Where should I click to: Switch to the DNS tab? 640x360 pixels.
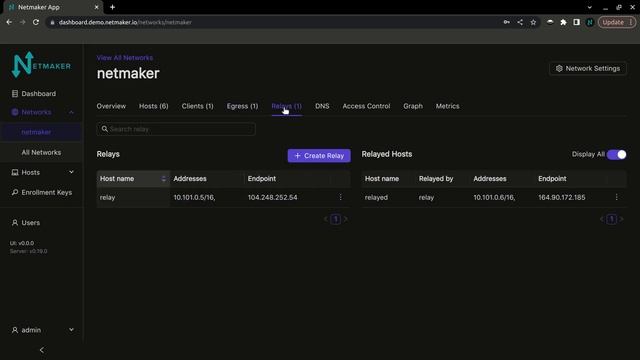[x=322, y=106]
